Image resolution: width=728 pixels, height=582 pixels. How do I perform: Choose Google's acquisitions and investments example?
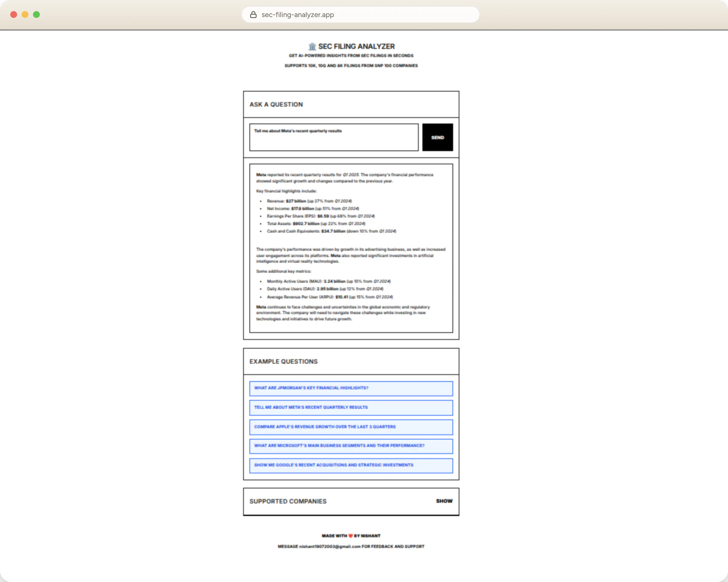351,465
